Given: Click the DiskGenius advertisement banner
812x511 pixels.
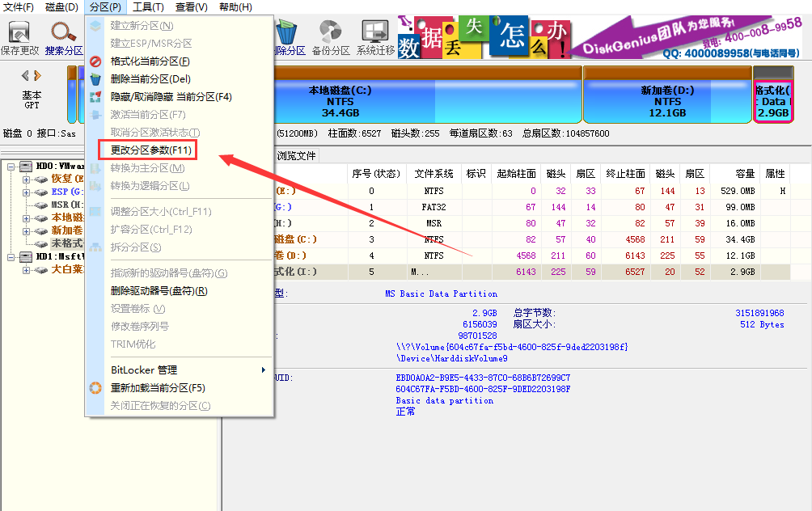Looking at the screenshot, I should tap(599, 36).
